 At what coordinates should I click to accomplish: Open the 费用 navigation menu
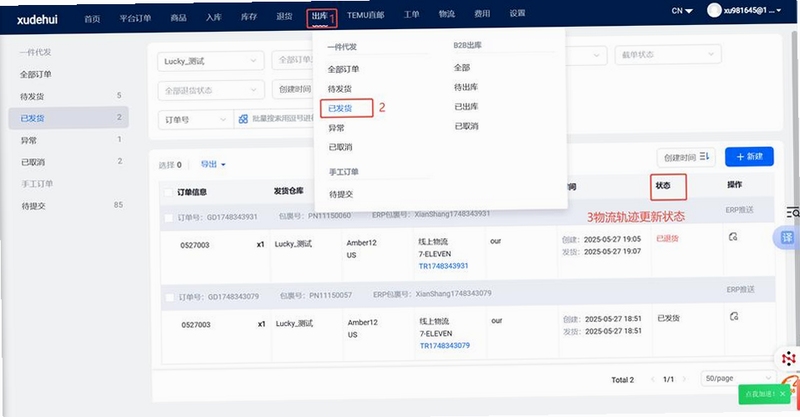click(x=482, y=13)
